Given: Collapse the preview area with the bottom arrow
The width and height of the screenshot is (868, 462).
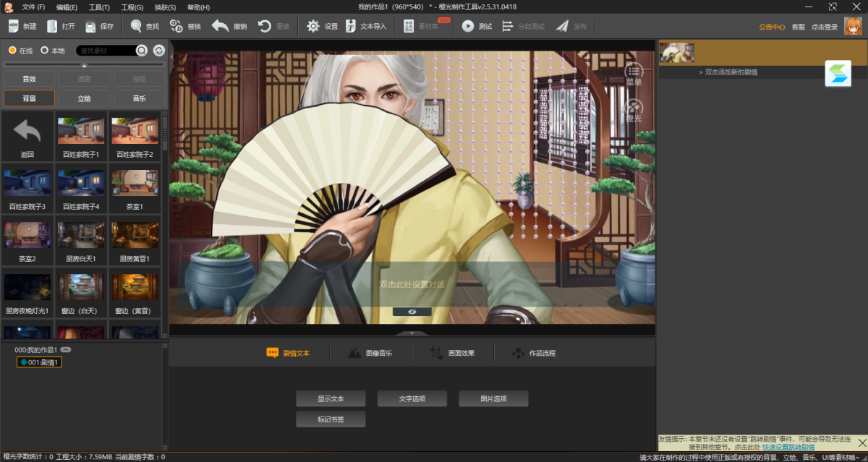Looking at the screenshot, I should 412,332.
